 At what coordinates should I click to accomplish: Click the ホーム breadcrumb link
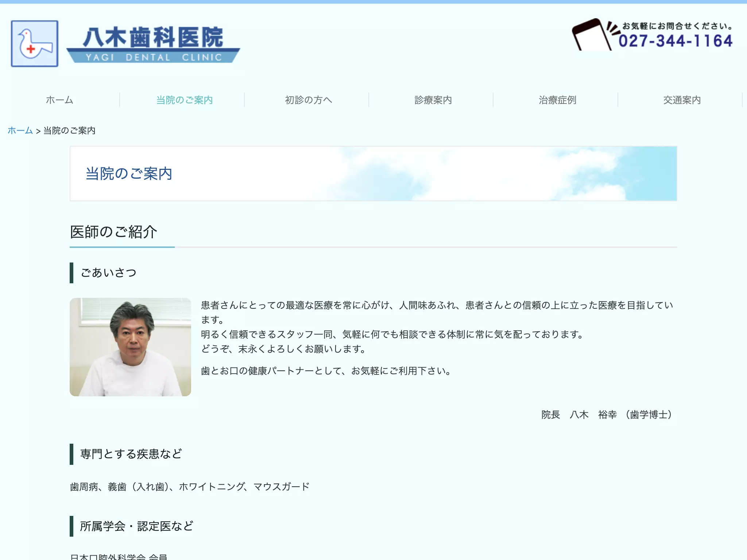20,131
